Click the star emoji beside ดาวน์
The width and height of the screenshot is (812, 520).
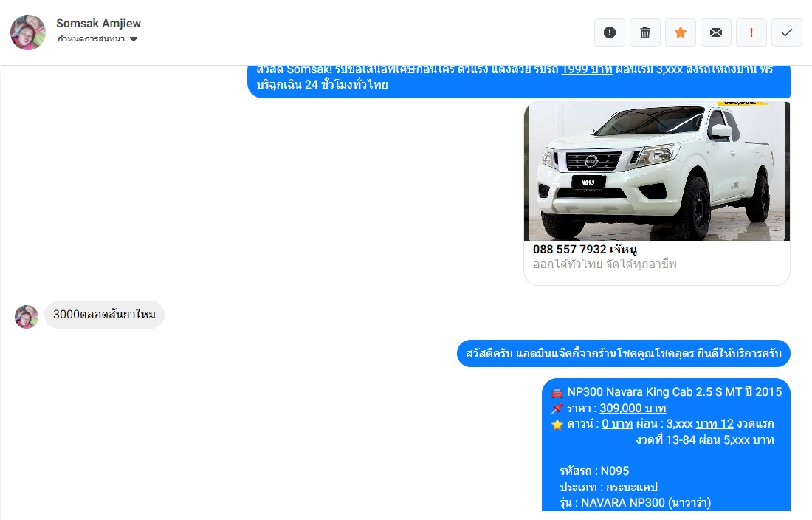point(557,424)
